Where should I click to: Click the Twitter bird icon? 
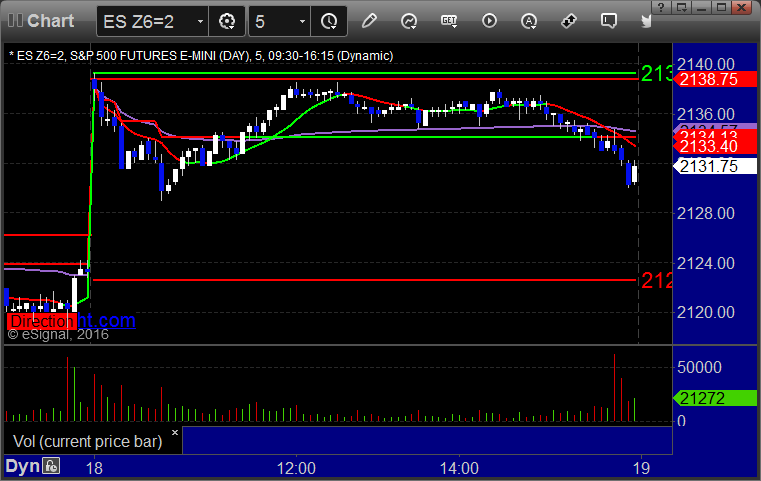pyautogui.click(x=646, y=21)
